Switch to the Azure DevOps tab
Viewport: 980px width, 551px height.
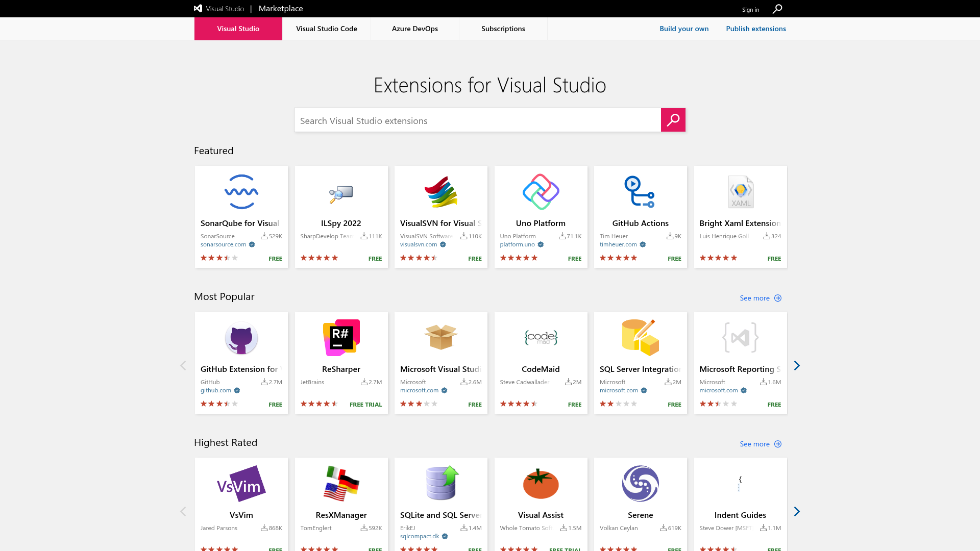click(x=415, y=29)
